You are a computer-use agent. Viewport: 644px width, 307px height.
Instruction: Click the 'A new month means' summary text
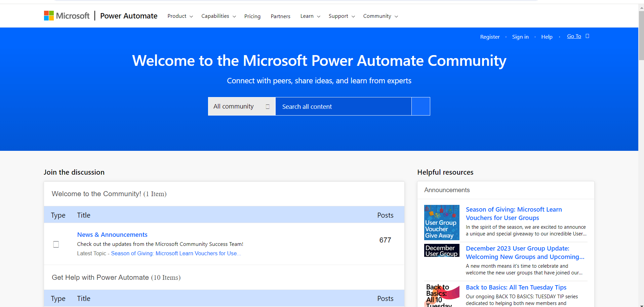pos(524,269)
